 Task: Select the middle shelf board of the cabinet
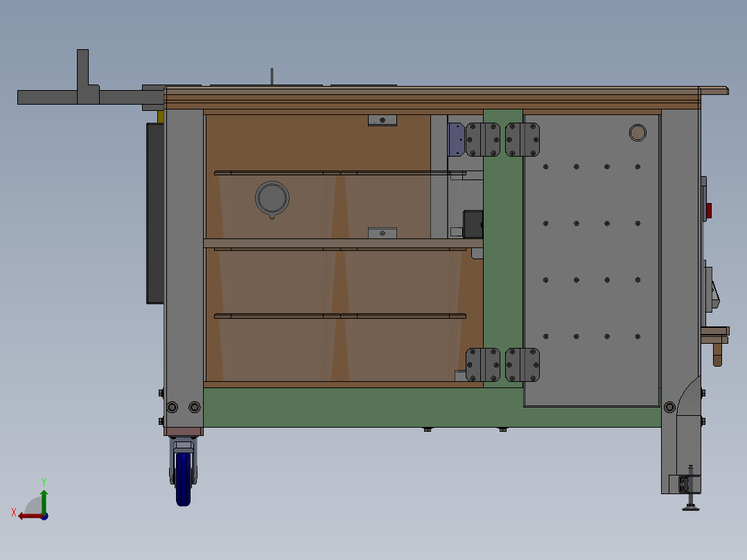343,243
